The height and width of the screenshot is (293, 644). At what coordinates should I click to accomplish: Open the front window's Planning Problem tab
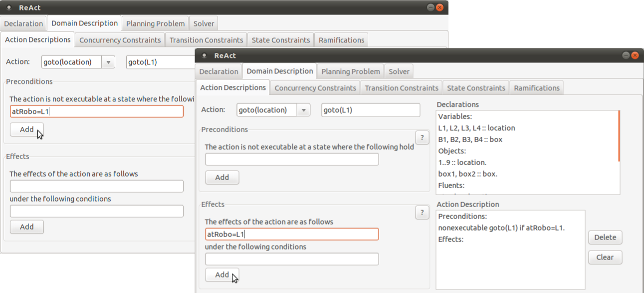tap(351, 71)
